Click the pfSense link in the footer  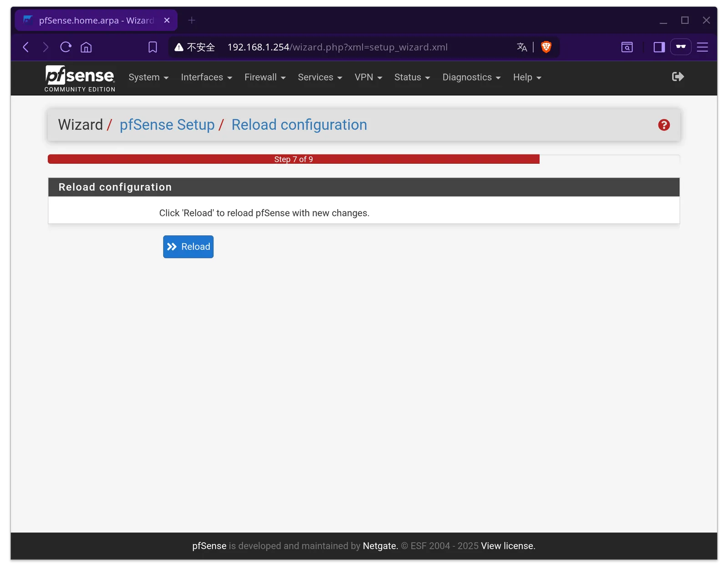coord(209,546)
